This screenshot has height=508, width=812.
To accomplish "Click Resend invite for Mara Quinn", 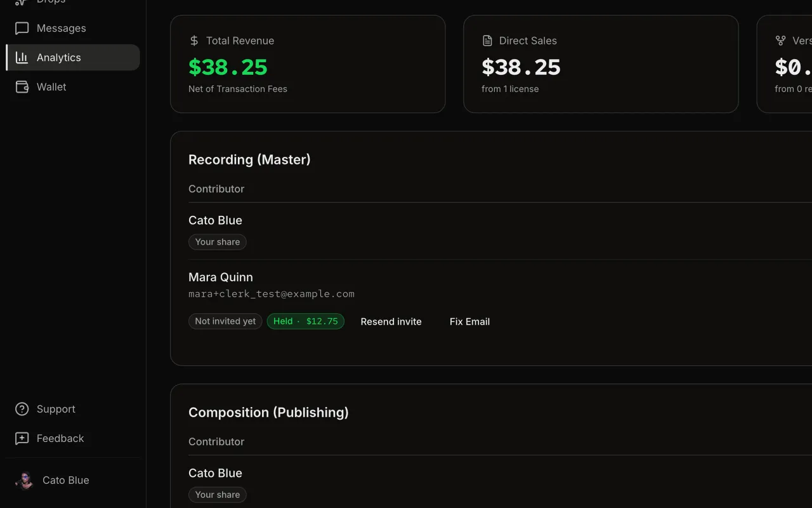I will [x=391, y=321].
